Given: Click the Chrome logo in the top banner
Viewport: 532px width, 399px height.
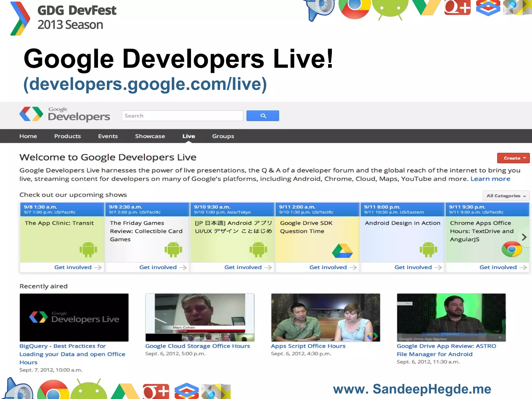Looking at the screenshot, I should click(354, 9).
